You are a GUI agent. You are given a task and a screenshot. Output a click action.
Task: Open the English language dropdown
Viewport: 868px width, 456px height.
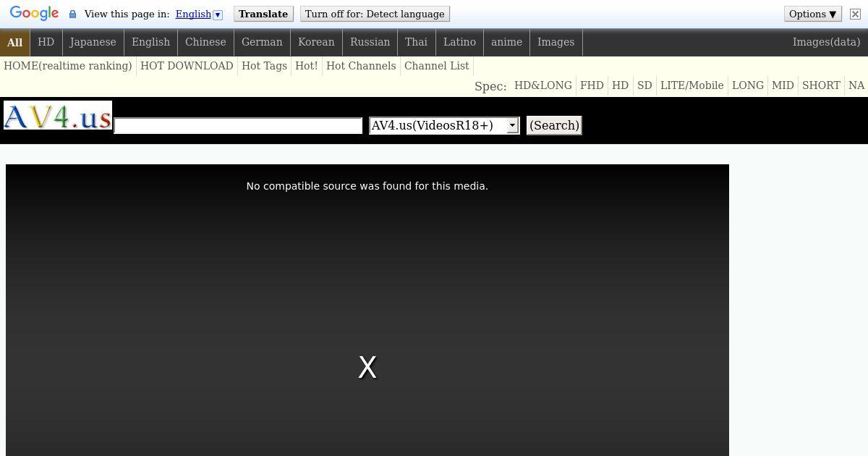click(199, 14)
